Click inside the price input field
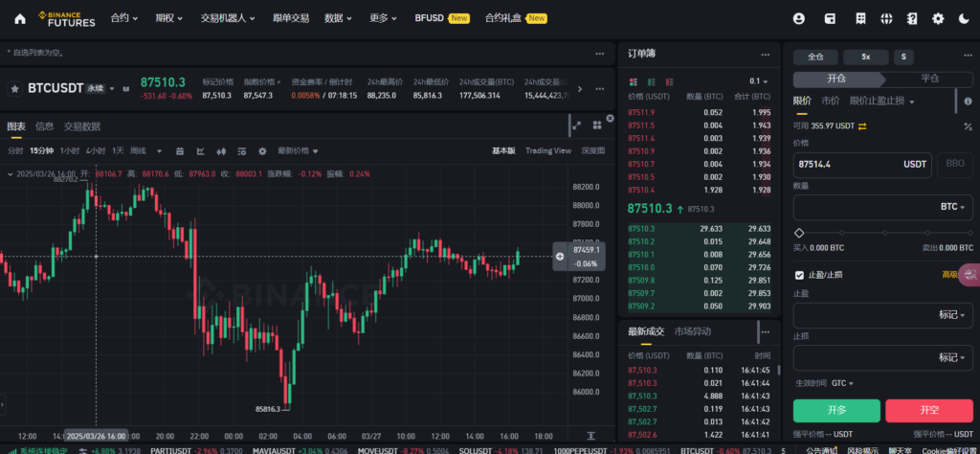 coord(862,165)
